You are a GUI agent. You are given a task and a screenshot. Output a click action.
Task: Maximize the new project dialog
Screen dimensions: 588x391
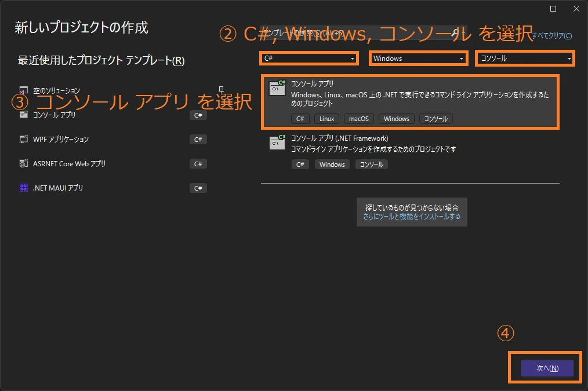pos(553,9)
